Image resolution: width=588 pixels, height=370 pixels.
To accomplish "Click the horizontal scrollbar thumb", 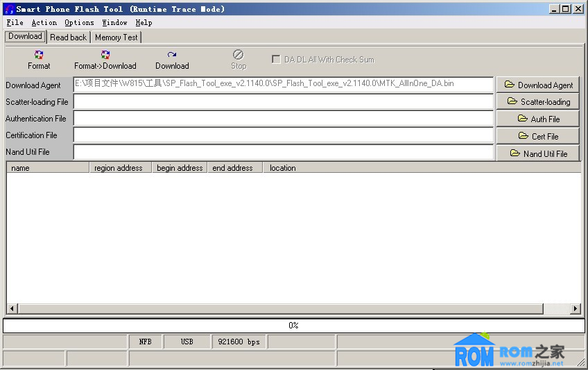I will [x=281, y=308].
